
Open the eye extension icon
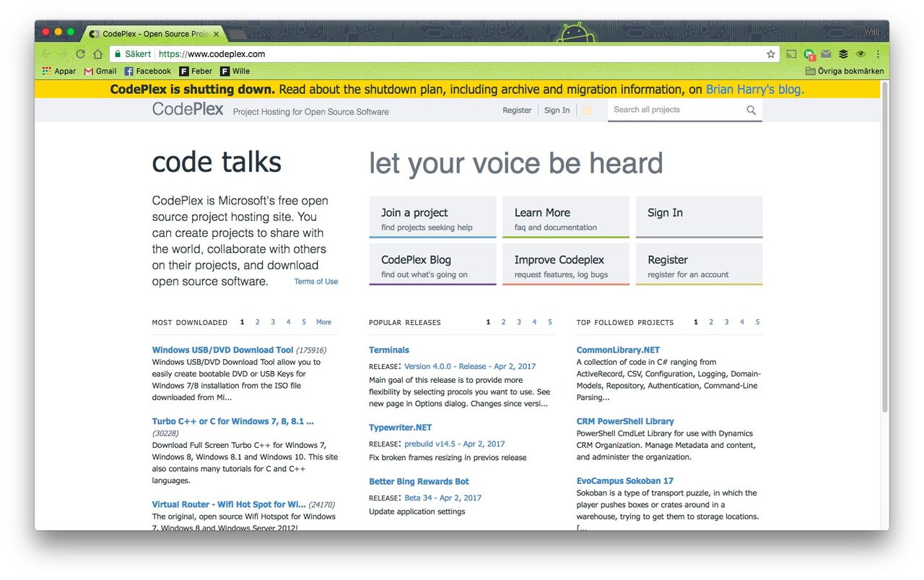point(860,54)
